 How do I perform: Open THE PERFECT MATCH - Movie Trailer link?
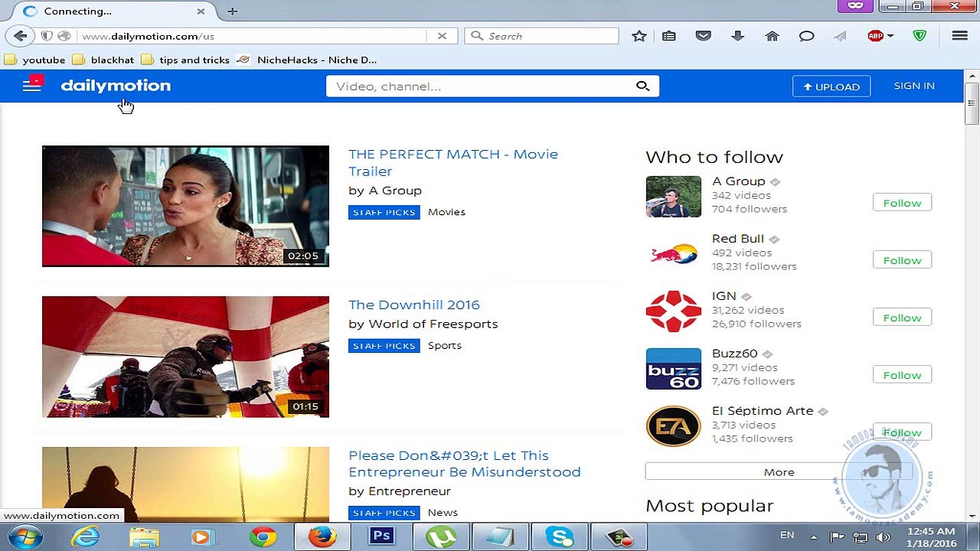pyautogui.click(x=453, y=162)
